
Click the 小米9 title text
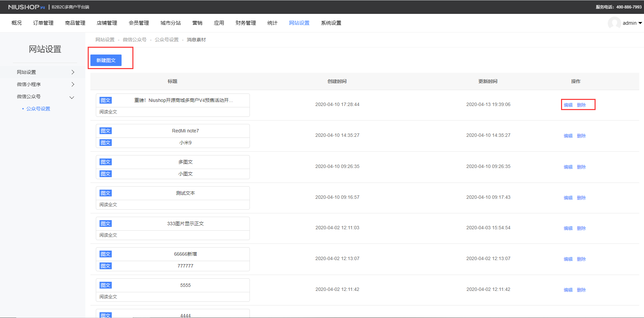(186, 143)
